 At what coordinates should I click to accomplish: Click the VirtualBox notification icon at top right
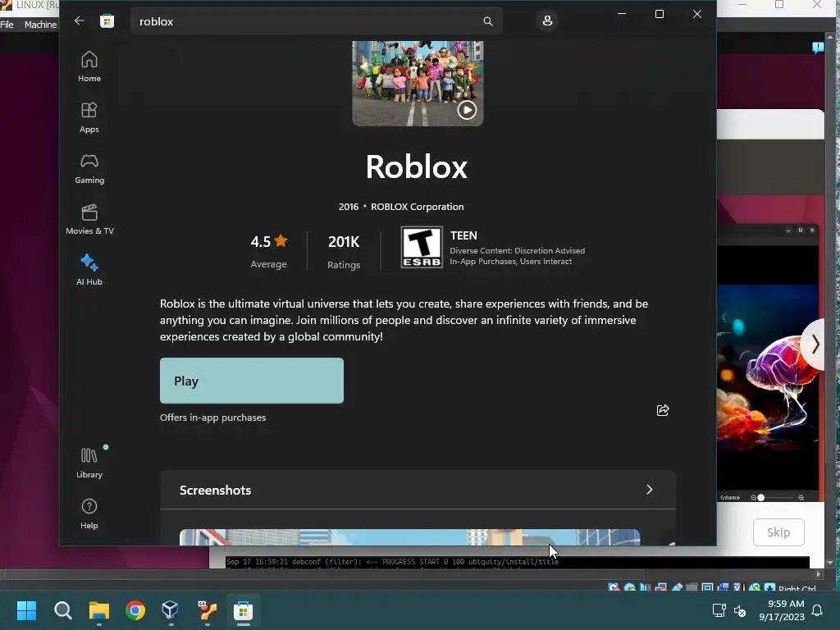click(x=818, y=48)
